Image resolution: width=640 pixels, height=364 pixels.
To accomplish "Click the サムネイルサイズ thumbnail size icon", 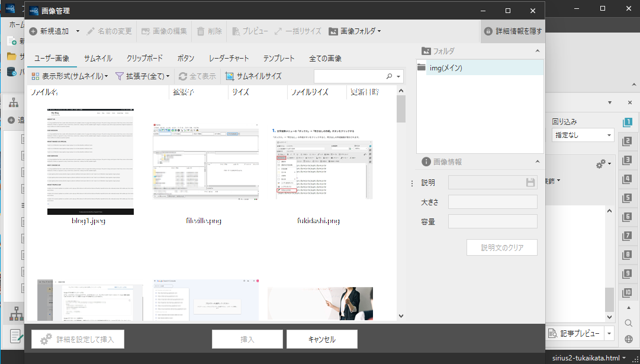I will tap(230, 76).
